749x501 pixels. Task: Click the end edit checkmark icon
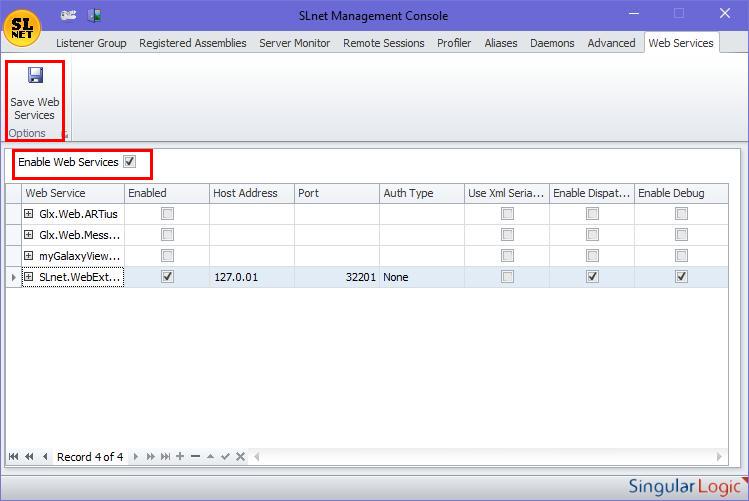[x=225, y=457]
